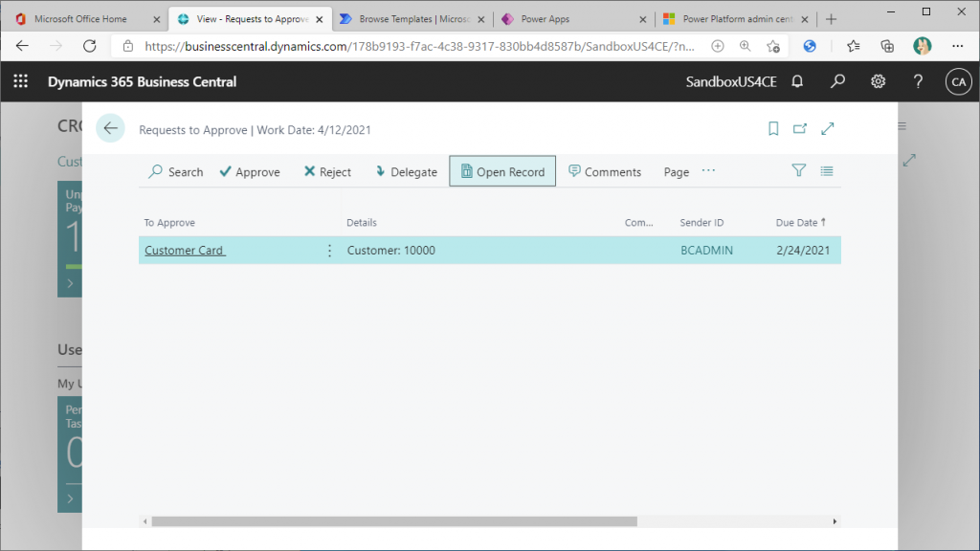Image resolution: width=980 pixels, height=551 pixels.
Task: Switch to the Power Platform admin center tab
Action: (x=736, y=19)
